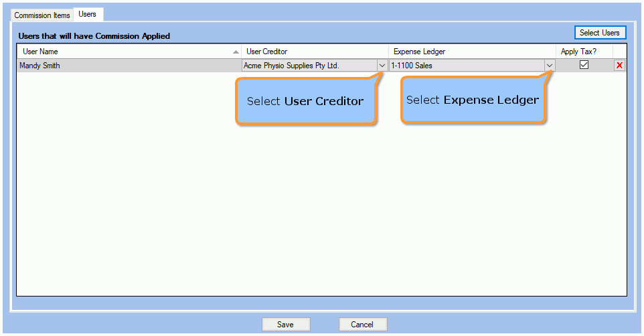The image size is (644, 336).
Task: Click the User Creditor column header
Action: point(315,52)
